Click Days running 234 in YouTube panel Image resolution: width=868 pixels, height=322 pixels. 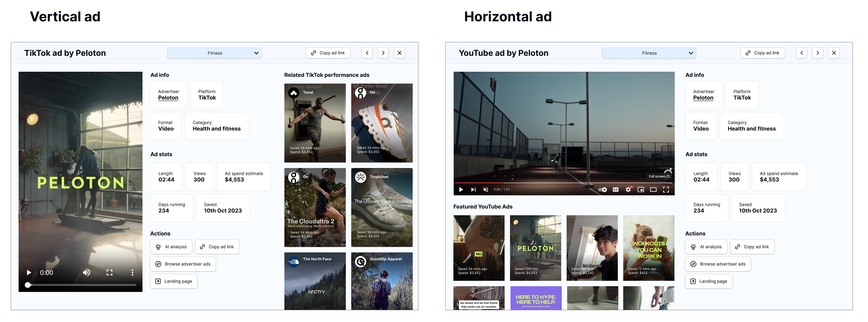click(x=707, y=208)
